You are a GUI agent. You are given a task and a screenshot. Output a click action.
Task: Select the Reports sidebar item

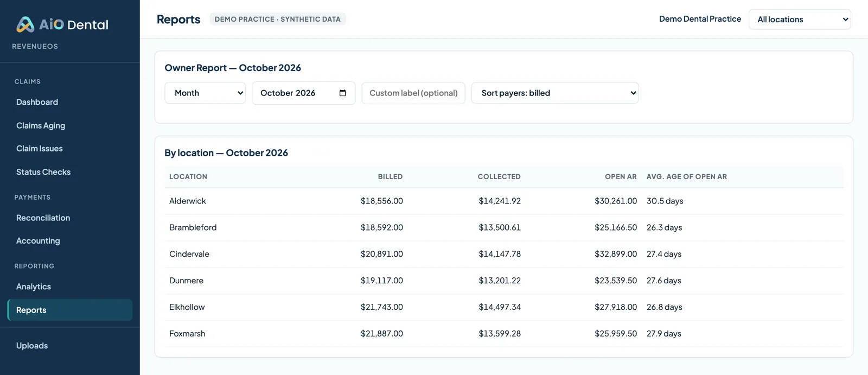tap(69, 310)
